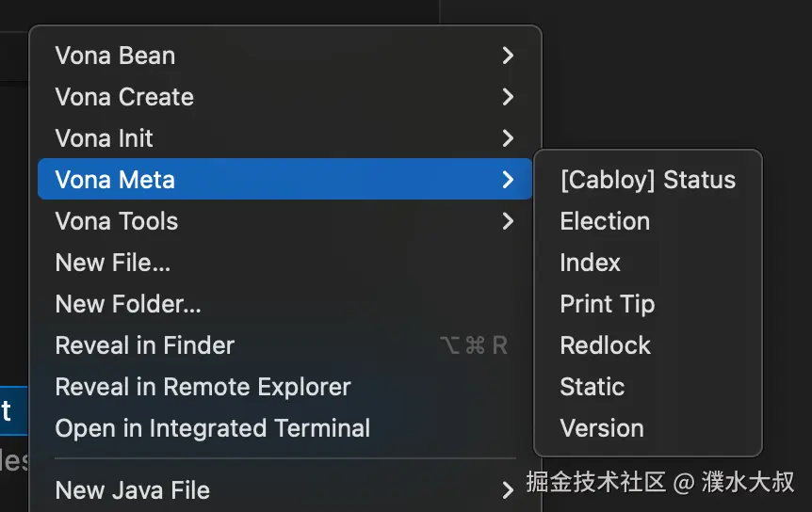Open in Integrated Terminal

[x=213, y=428]
